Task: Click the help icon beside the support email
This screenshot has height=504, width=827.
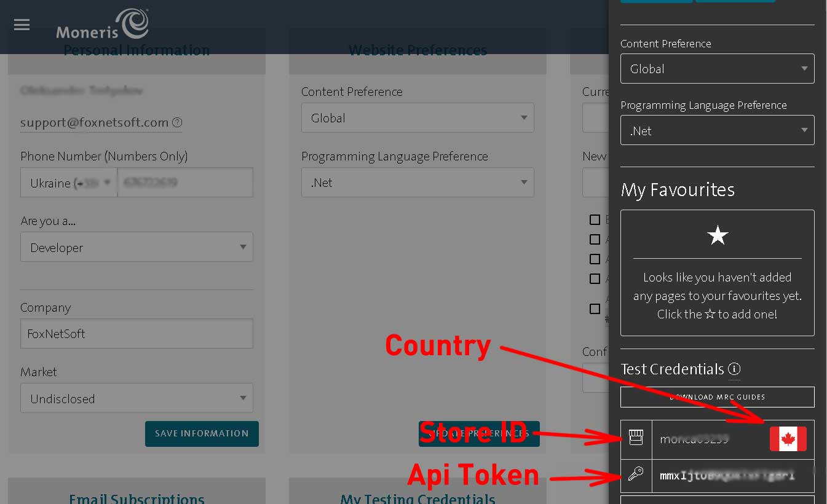Action: tap(177, 122)
